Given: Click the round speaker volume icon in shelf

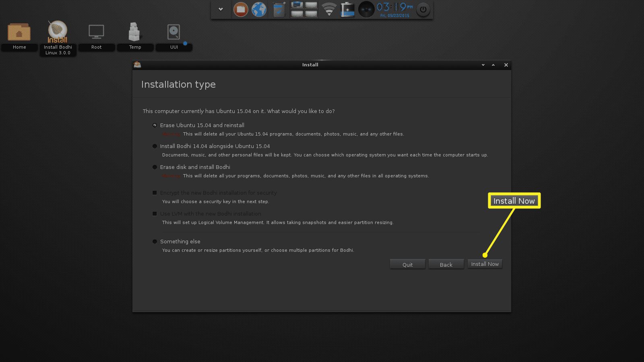Looking at the screenshot, I should click(x=366, y=9).
